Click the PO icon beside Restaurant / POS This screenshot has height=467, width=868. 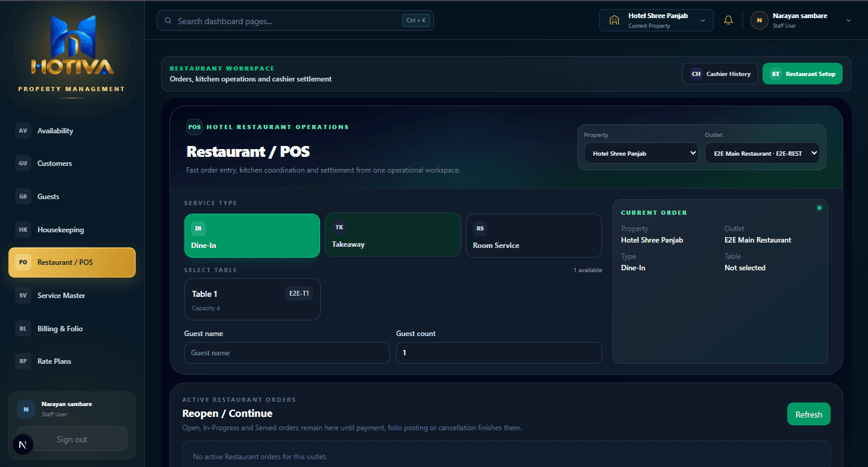(23, 262)
